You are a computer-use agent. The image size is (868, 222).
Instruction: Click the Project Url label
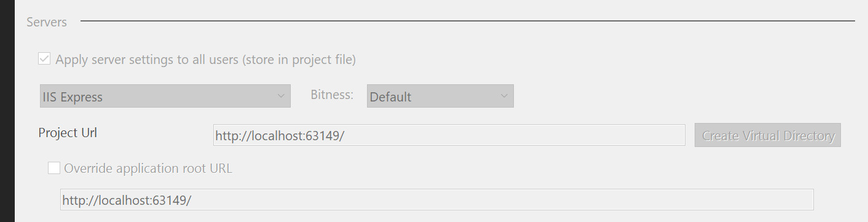[x=68, y=133]
